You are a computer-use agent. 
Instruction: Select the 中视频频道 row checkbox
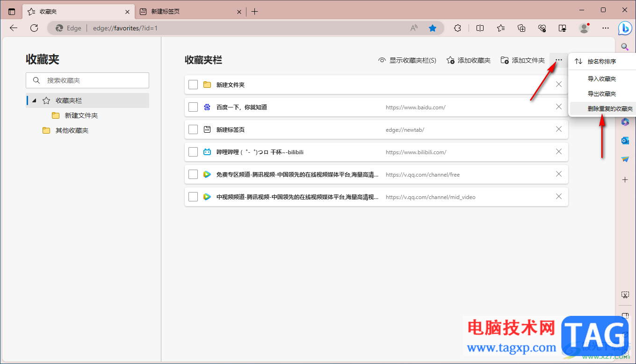pyautogui.click(x=193, y=197)
